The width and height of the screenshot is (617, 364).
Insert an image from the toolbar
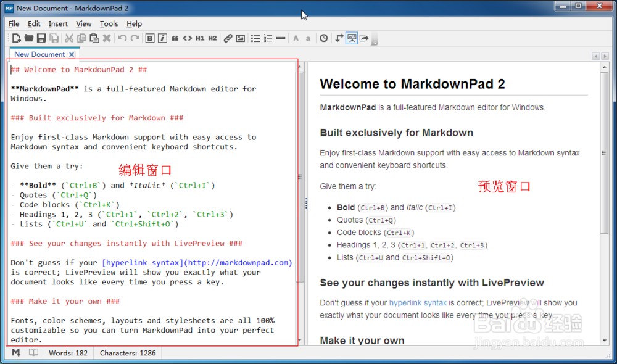pos(239,38)
